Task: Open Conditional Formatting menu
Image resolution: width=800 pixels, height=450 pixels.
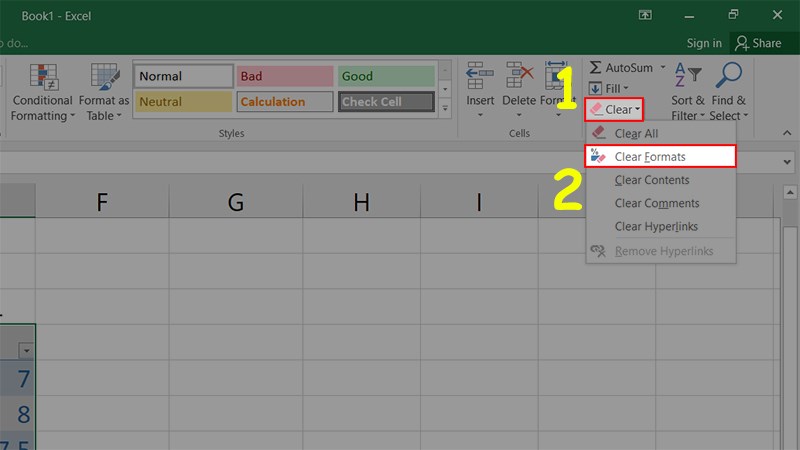Action: 42,92
